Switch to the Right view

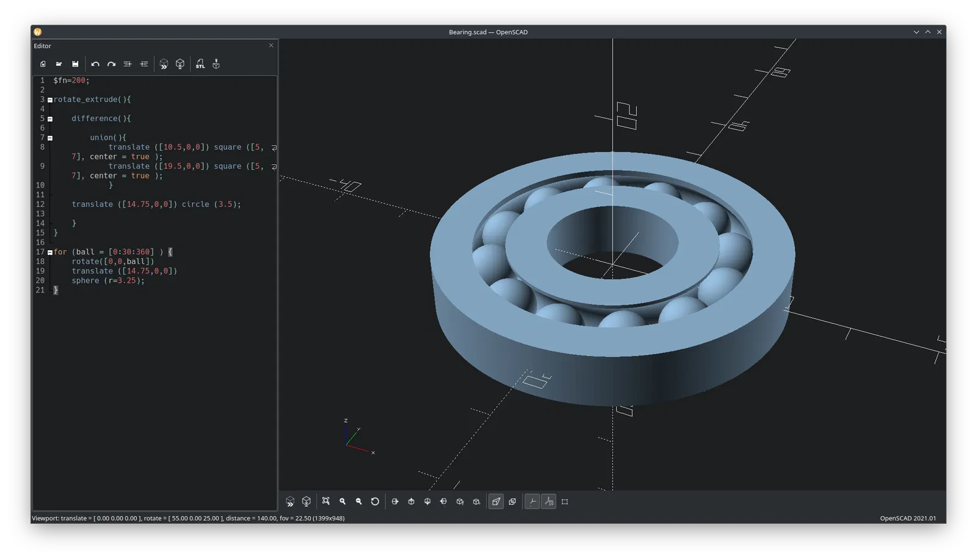coord(395,501)
